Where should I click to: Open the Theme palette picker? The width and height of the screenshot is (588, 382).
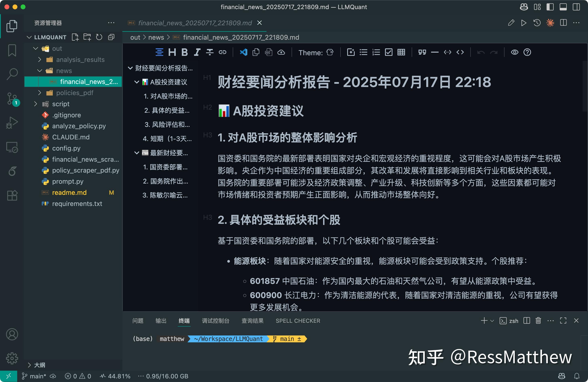pyautogui.click(x=330, y=52)
